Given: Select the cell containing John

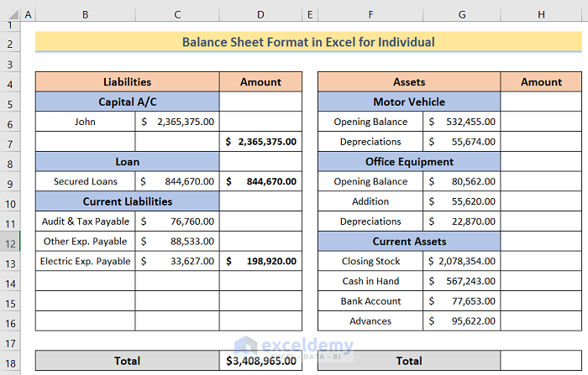Looking at the screenshot, I should coord(85,122).
